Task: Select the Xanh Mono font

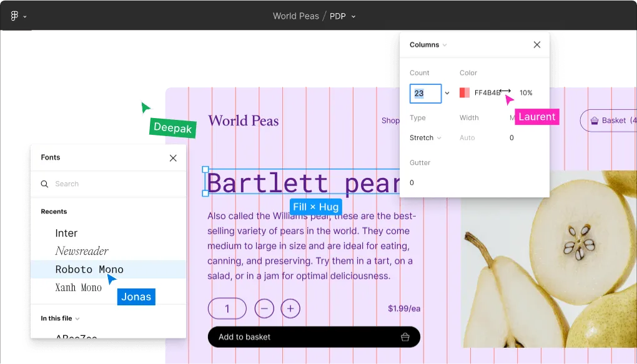Action: click(x=79, y=288)
